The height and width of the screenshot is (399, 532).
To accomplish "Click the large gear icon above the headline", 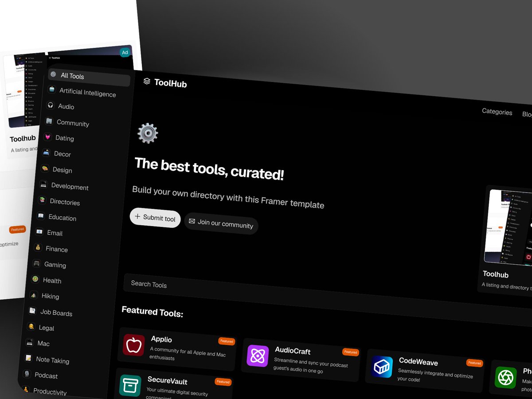I will click(148, 133).
